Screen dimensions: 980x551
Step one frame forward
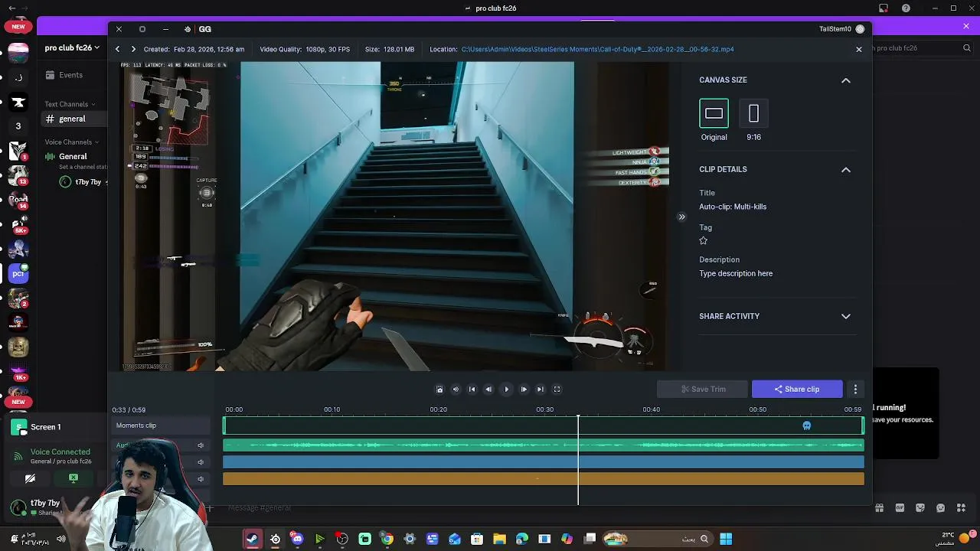[524, 390]
